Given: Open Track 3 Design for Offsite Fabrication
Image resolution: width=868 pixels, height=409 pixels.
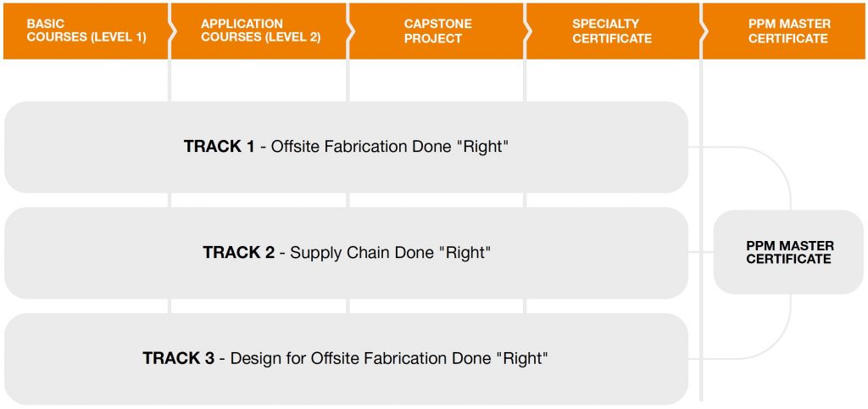Looking at the screenshot, I should (346, 359).
